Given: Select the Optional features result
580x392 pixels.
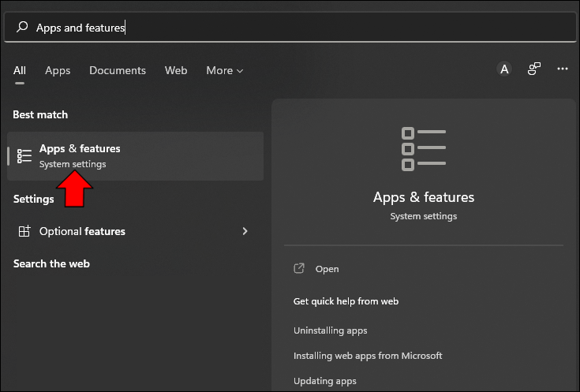Looking at the screenshot, I should coord(136,231).
